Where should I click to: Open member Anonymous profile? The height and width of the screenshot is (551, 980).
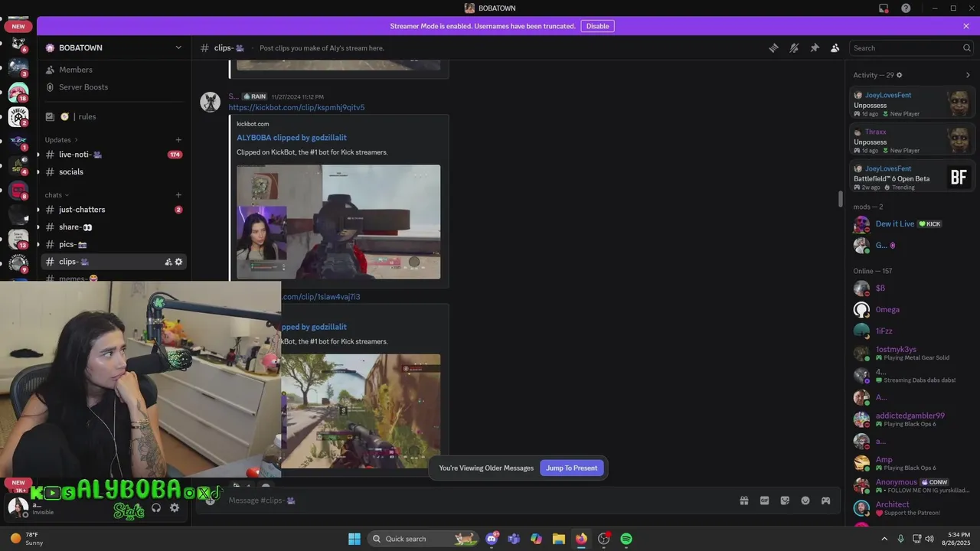(911, 485)
